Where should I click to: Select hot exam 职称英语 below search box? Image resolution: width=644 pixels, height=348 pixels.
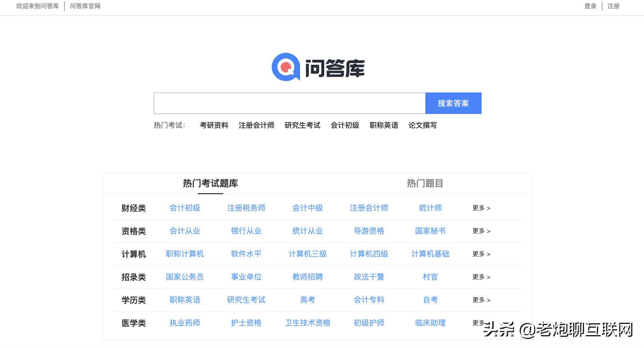[384, 125]
